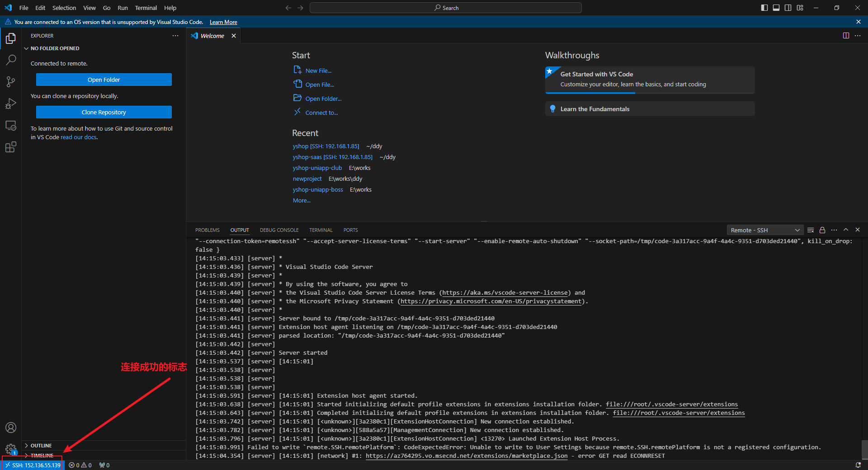This screenshot has width=868, height=470.
Task: Go back navigation arrow
Action: click(288, 8)
